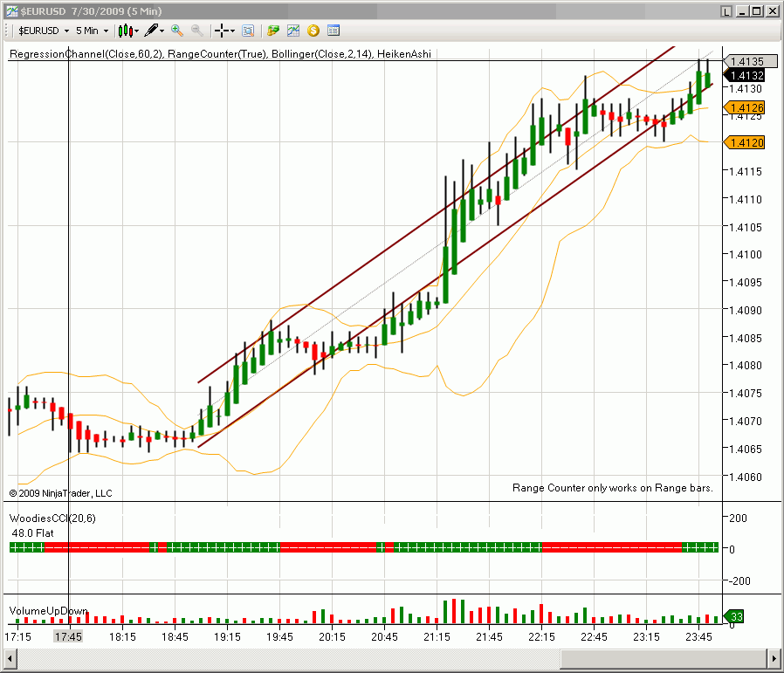Click the green 33 volume marker
Image resolution: width=784 pixels, height=673 pixels.
tap(734, 616)
